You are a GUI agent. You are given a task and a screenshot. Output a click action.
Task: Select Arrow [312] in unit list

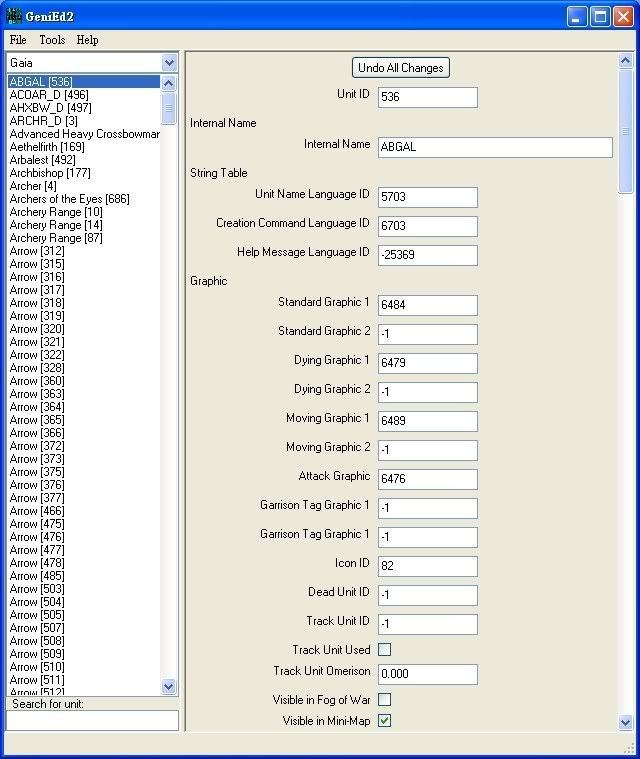(84, 251)
